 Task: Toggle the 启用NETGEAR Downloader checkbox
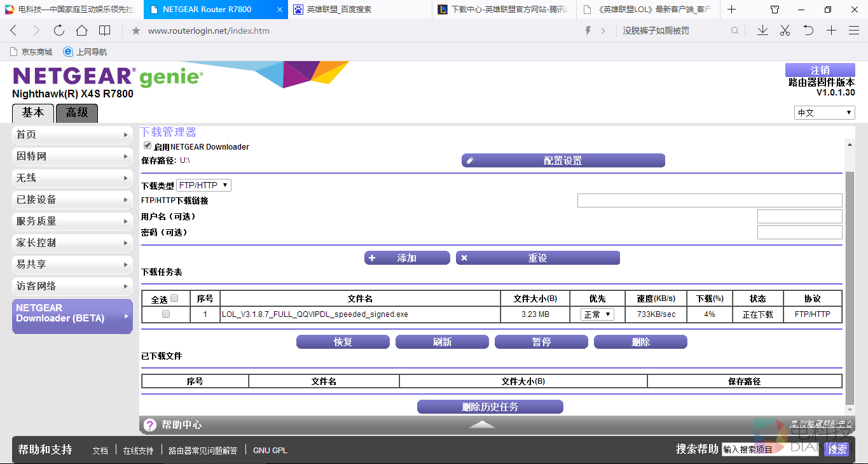[x=148, y=146]
